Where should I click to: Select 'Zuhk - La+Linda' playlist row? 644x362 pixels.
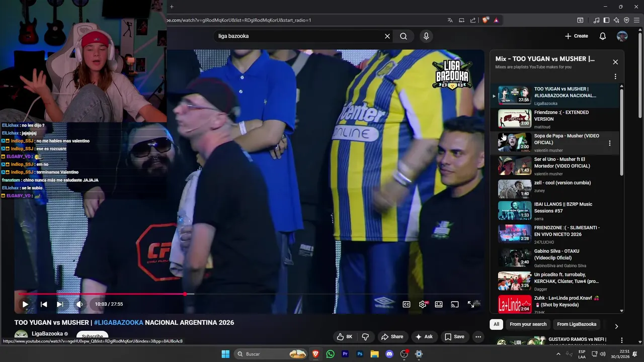pyautogui.click(x=553, y=304)
